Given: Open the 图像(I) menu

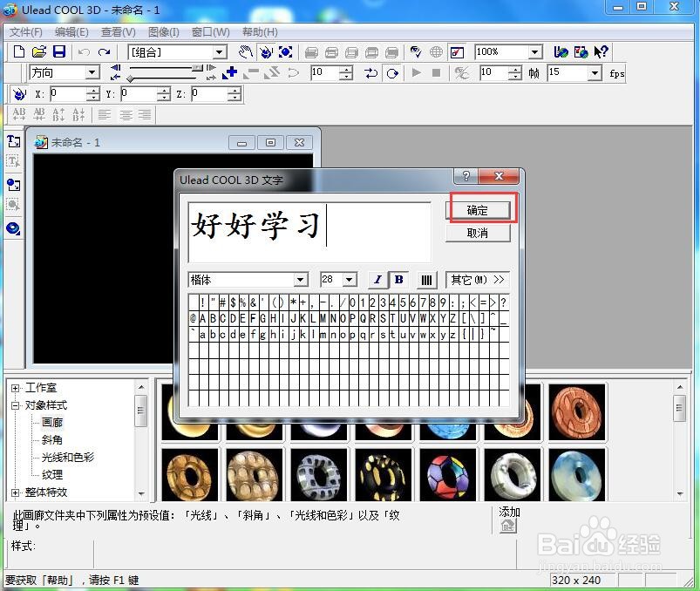Looking at the screenshot, I should (164, 32).
